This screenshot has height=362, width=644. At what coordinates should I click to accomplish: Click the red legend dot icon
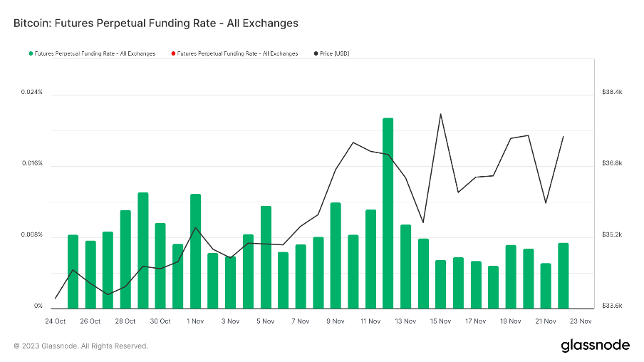point(173,53)
